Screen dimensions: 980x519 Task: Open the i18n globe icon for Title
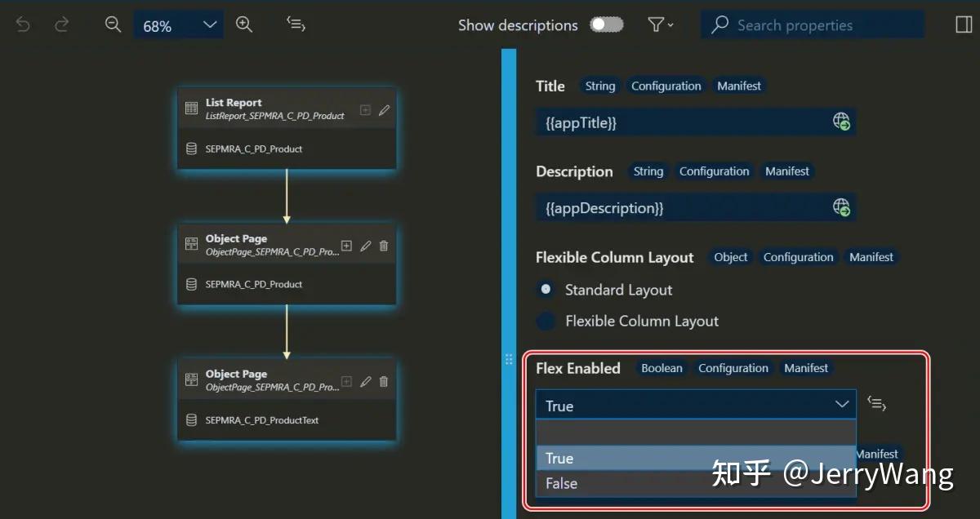[x=841, y=122]
